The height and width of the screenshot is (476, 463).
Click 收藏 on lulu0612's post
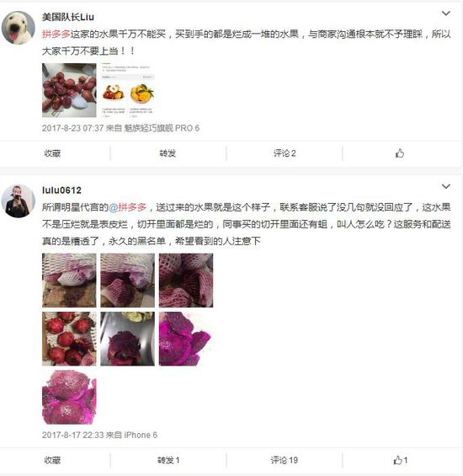click(52, 460)
